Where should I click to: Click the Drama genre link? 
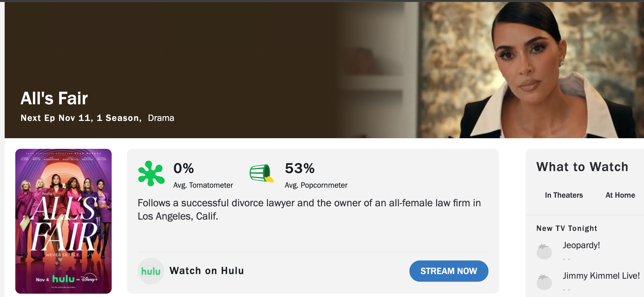coord(161,118)
